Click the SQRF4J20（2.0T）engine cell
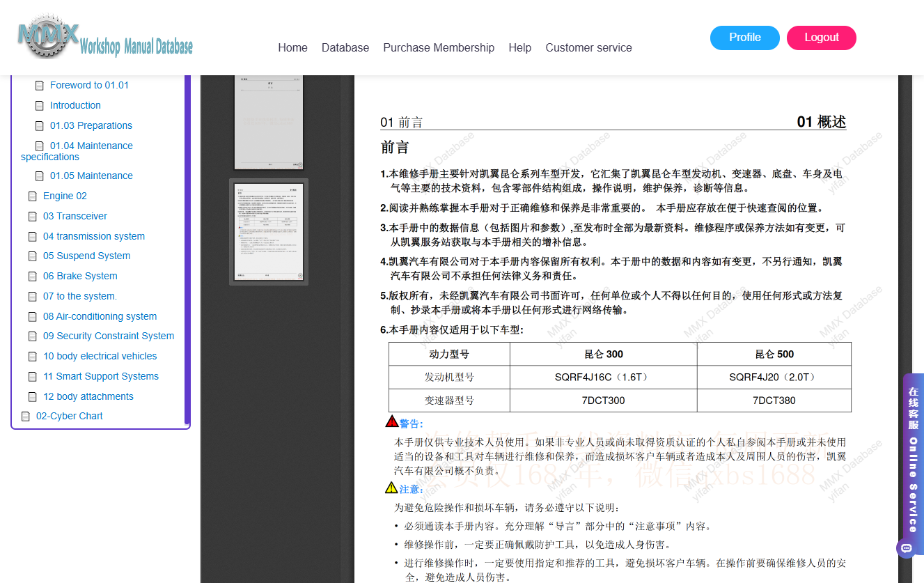 point(774,377)
